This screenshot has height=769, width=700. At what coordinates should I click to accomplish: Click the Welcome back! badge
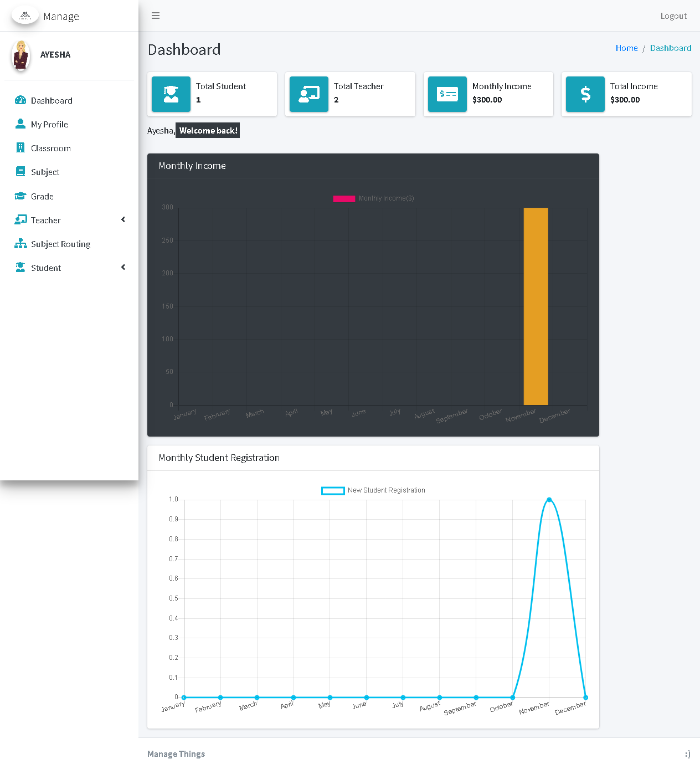point(208,130)
